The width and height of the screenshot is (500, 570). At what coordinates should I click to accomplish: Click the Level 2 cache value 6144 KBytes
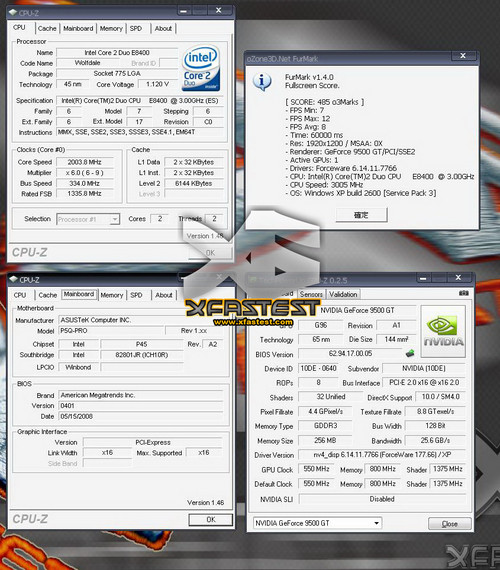point(193,183)
